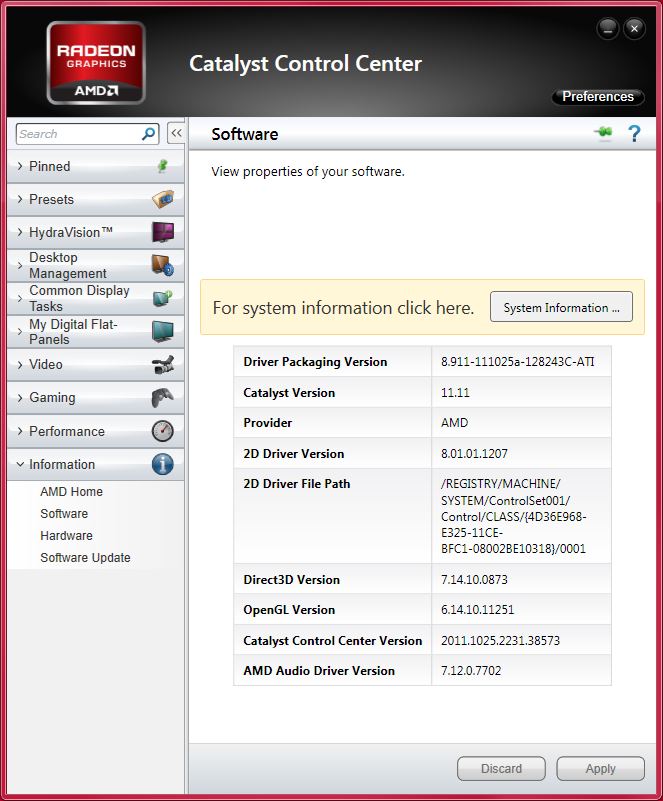Click the OpenGL Version label
The width and height of the screenshot is (663, 801).
coord(289,610)
